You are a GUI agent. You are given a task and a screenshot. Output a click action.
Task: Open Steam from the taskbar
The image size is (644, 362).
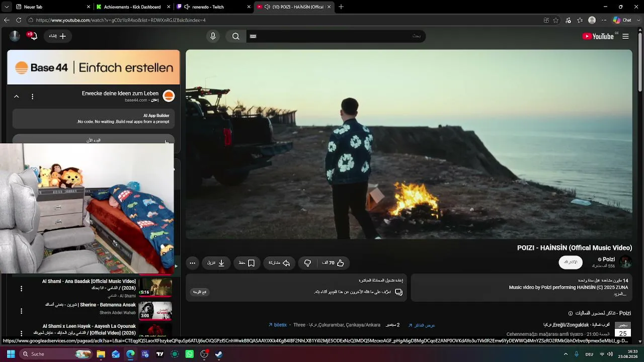click(x=219, y=354)
